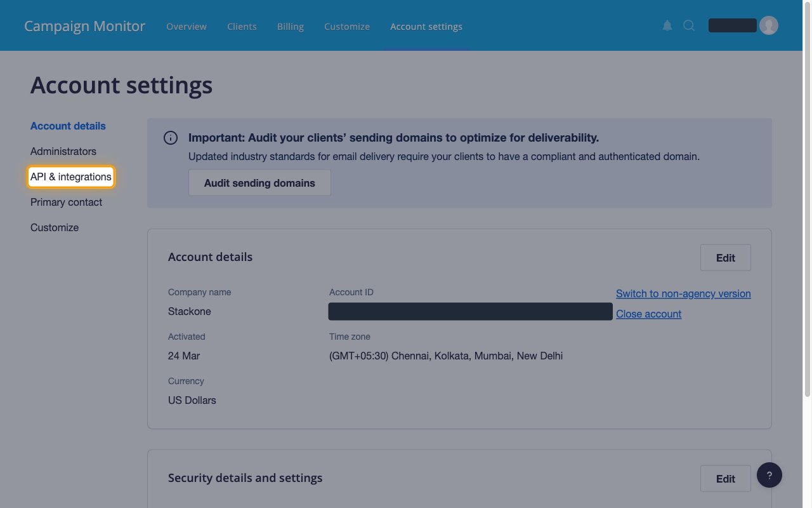Open Account details in the sidebar

point(68,126)
